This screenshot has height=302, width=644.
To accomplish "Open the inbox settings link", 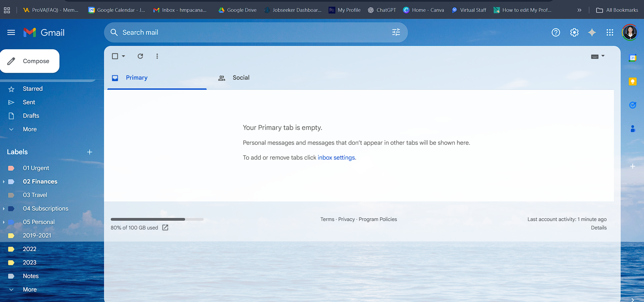I will pyautogui.click(x=336, y=158).
